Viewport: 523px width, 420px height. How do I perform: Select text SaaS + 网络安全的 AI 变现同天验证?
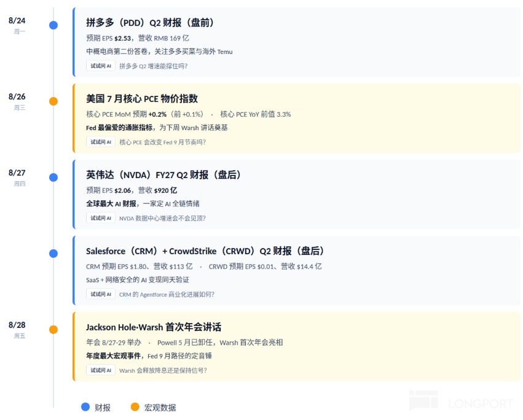tap(138, 279)
